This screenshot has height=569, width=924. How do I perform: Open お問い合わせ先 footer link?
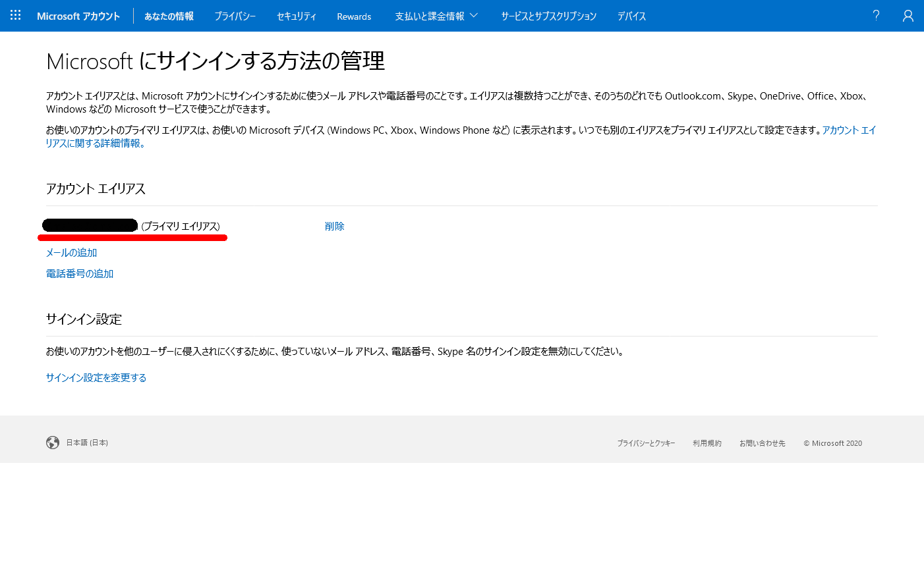tap(763, 443)
